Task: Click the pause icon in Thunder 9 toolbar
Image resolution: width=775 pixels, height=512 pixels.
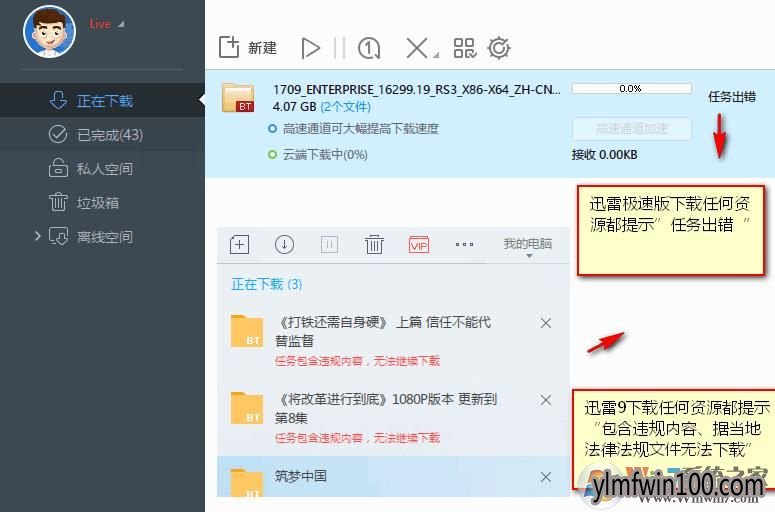Action: pos(329,244)
